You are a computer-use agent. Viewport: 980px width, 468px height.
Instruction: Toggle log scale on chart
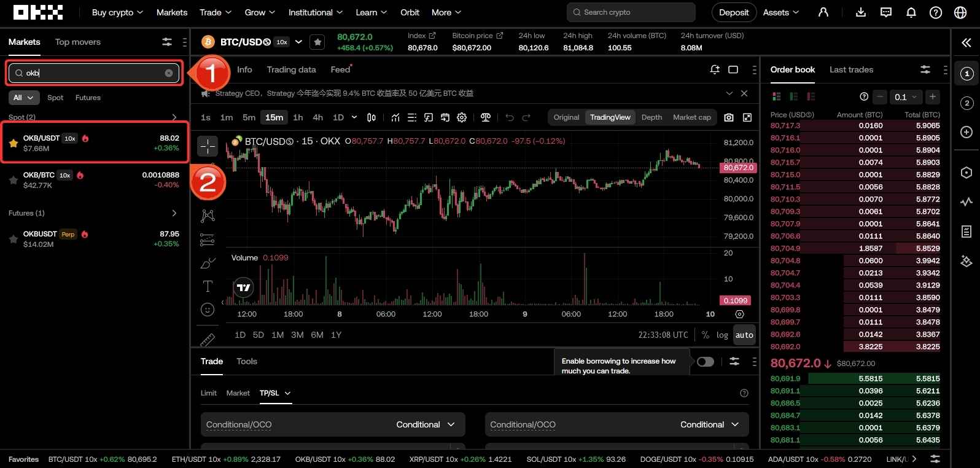pyautogui.click(x=722, y=335)
